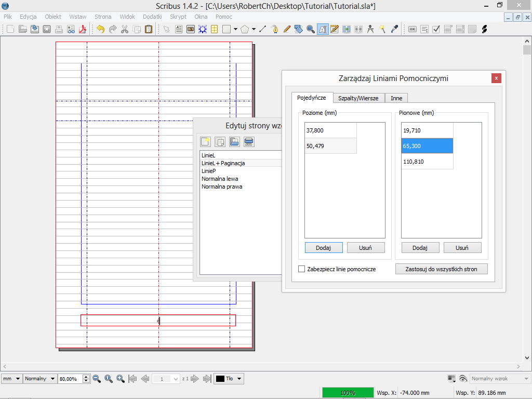Viewport: 532px width, 399px height.
Task: Toggle the preview mode eye icon
Action: (462, 379)
